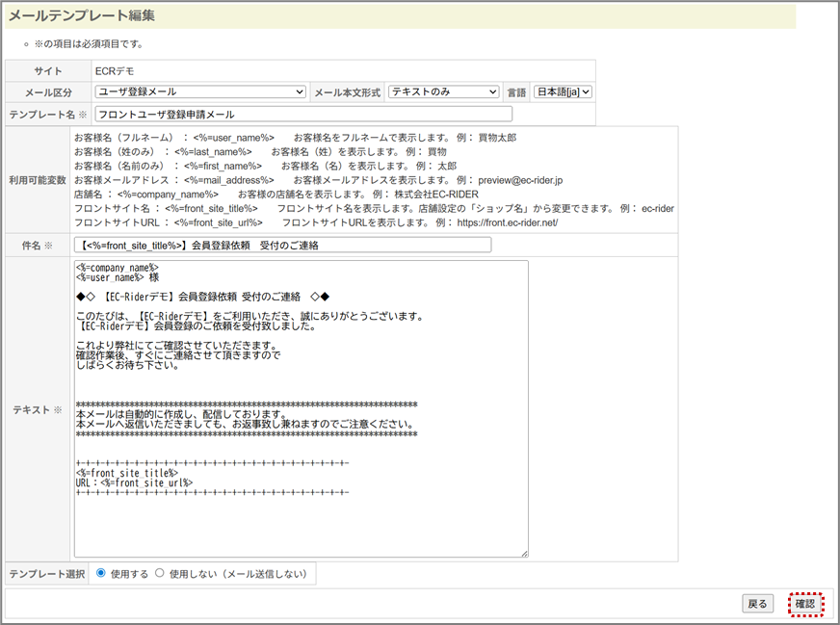Grab the text area resize handle
840x625 pixels.
523,553
